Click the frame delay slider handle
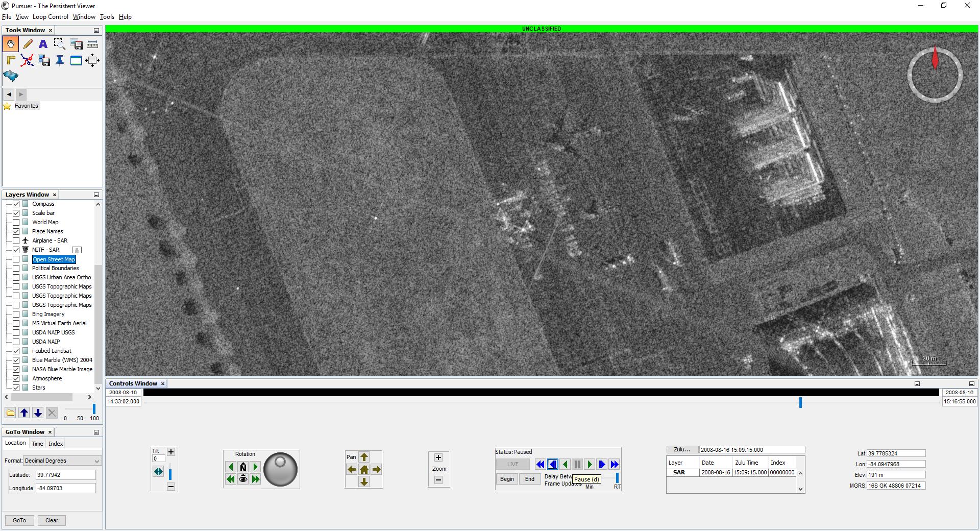The image size is (980, 531). point(617,478)
